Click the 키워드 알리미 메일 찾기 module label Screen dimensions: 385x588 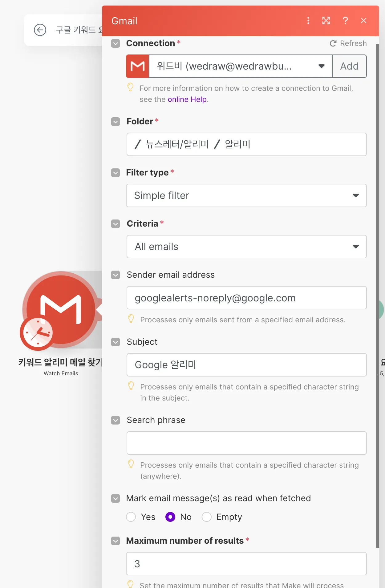pos(60,362)
